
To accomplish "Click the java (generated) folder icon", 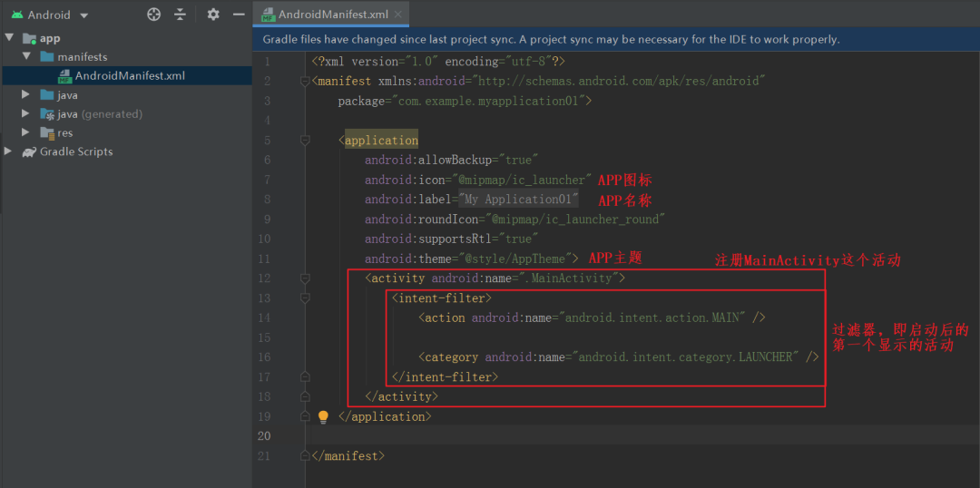I will 47,114.
